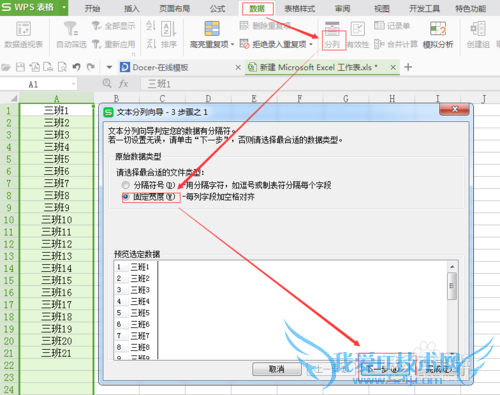Click the 下一步 next button in wizard

pos(386,369)
